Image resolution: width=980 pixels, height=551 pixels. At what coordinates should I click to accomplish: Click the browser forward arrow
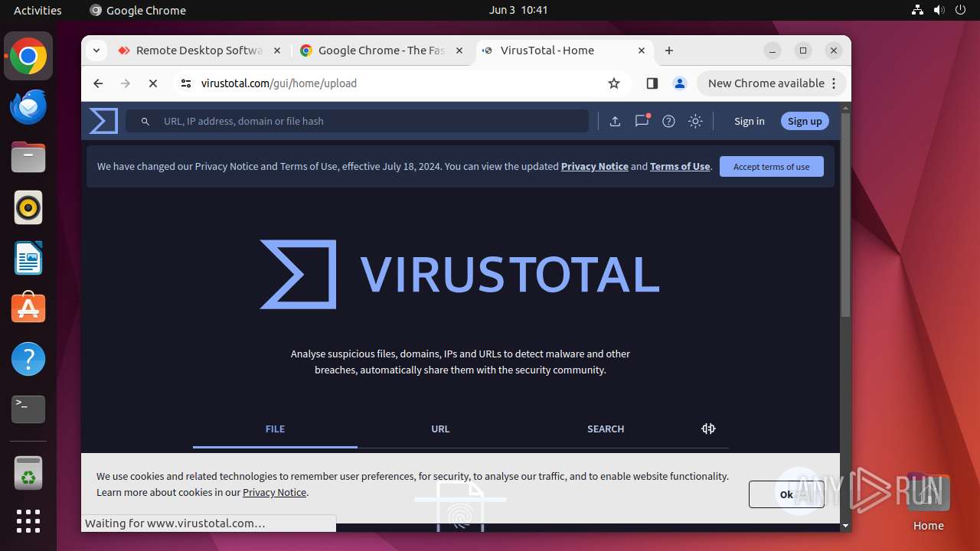click(x=126, y=83)
